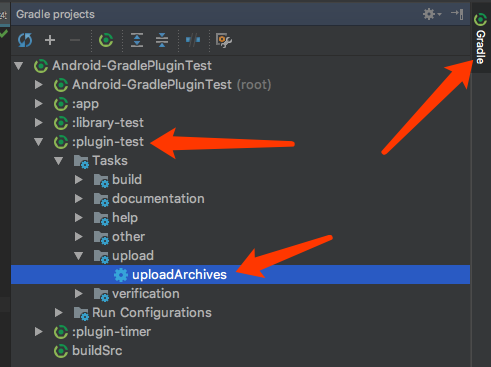Expand the :library-test module

pos(39,123)
